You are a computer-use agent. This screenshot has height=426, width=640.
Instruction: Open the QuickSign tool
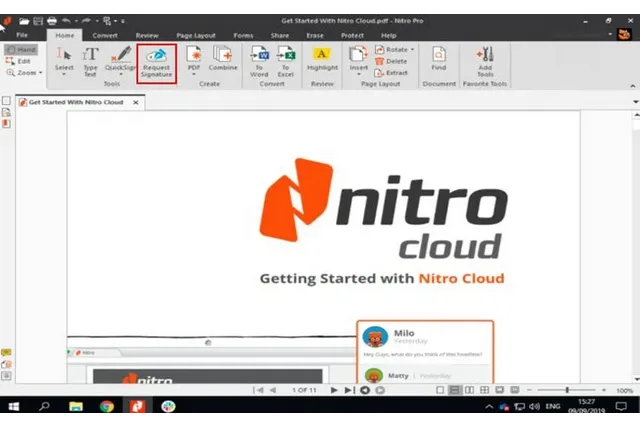[x=122, y=62]
